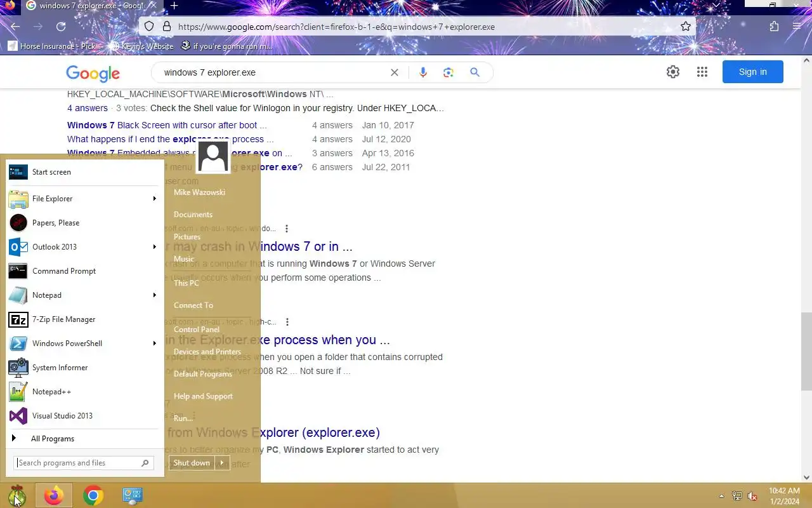Open more options for the first support.microsoft result

[287, 229]
